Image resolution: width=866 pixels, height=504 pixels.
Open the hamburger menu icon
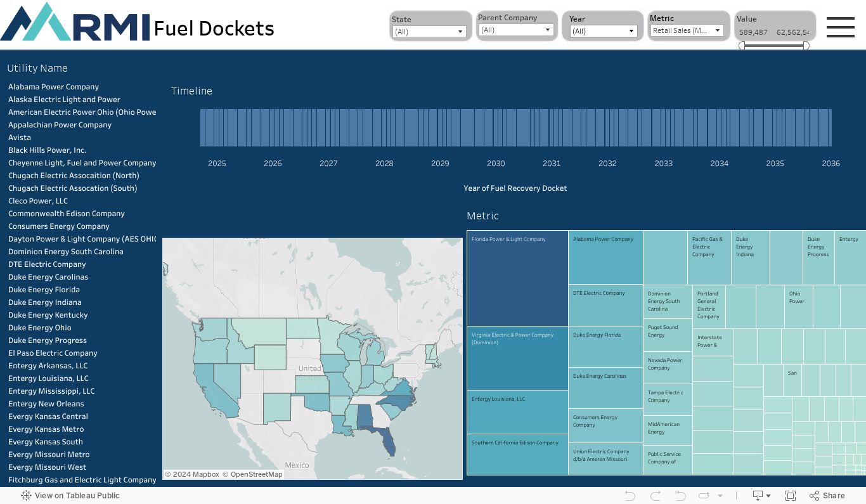pos(841,27)
